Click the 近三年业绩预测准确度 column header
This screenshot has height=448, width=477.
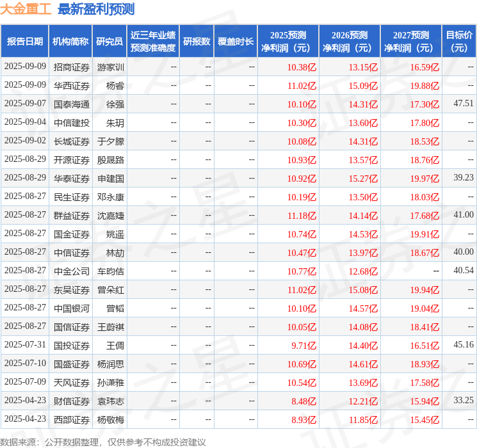(x=153, y=42)
